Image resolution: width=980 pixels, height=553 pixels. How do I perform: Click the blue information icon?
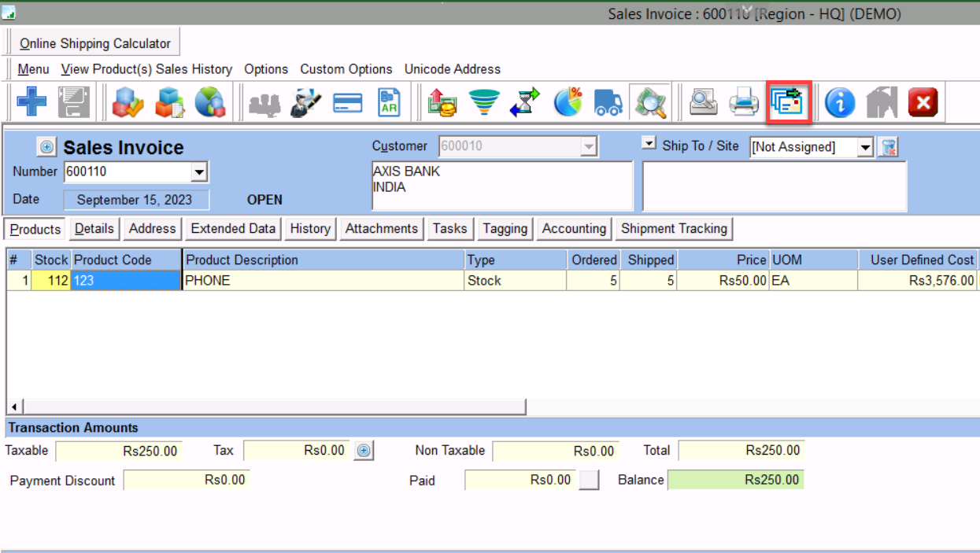click(839, 102)
